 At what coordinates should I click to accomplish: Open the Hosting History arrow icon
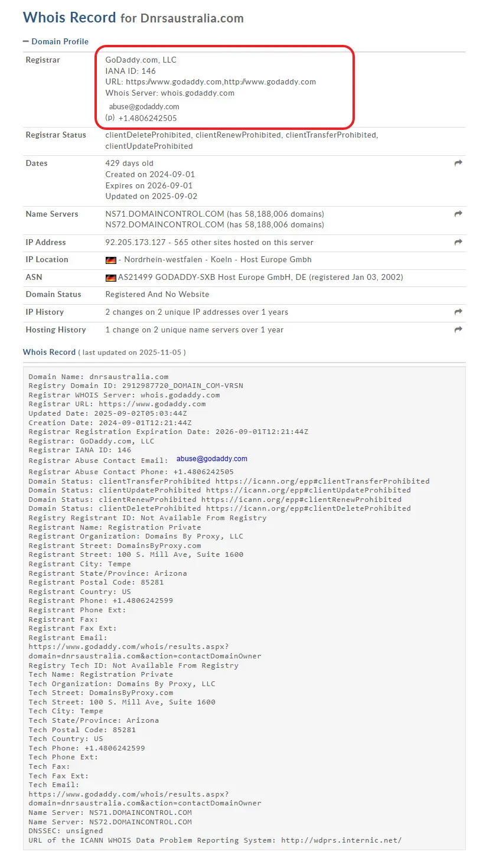458,329
